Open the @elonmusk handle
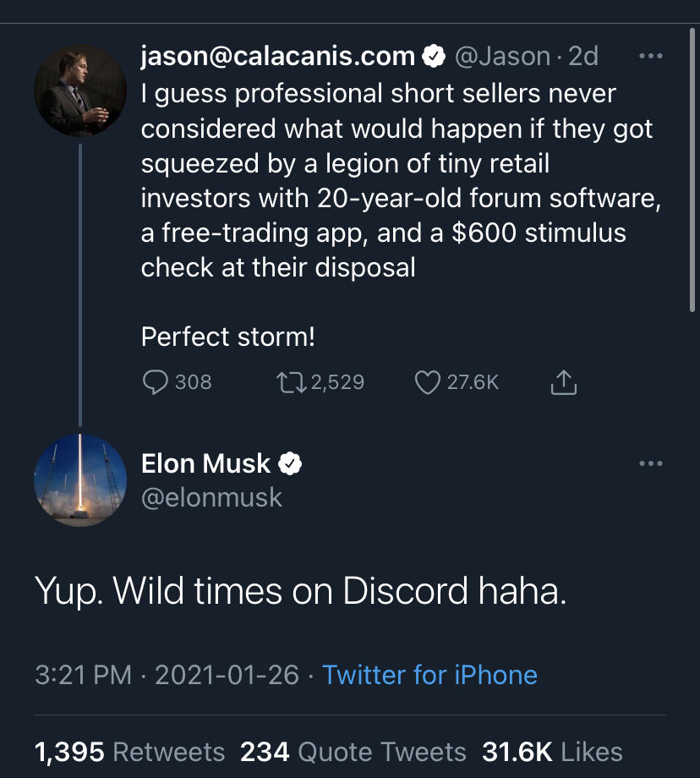Image resolution: width=700 pixels, height=778 pixels. 211,497
